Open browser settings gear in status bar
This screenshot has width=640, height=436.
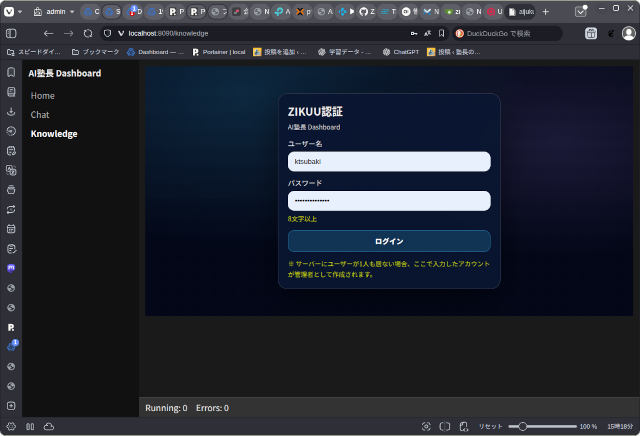pyautogui.click(x=11, y=426)
